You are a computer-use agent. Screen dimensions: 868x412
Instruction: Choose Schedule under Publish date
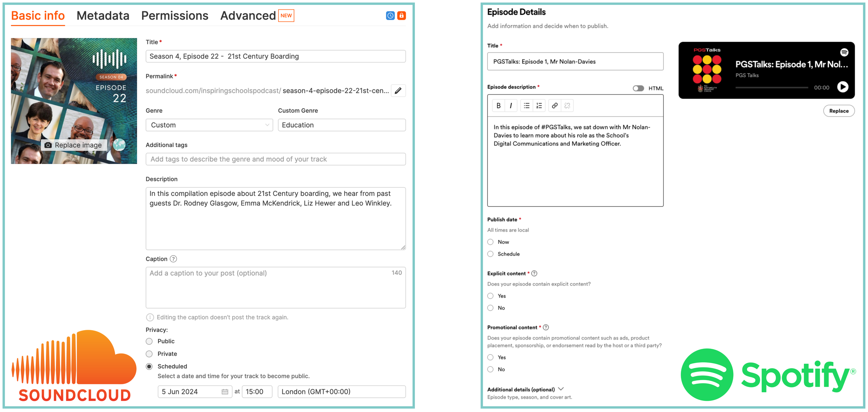pyautogui.click(x=491, y=254)
